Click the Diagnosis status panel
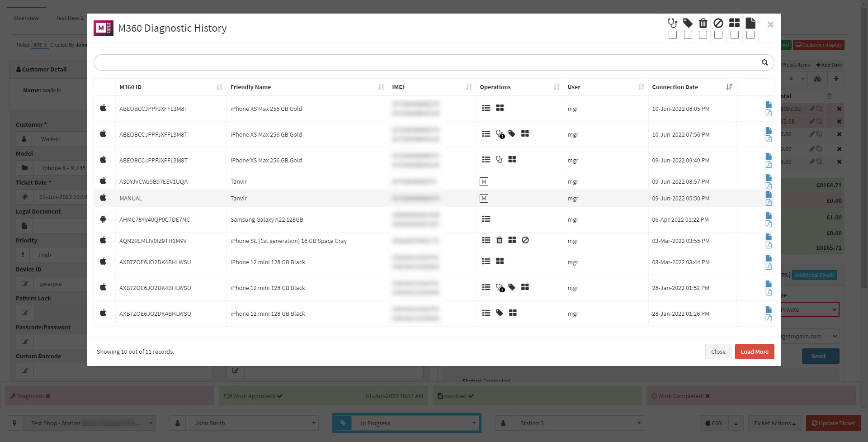This screenshot has width=868, height=442. point(109,396)
